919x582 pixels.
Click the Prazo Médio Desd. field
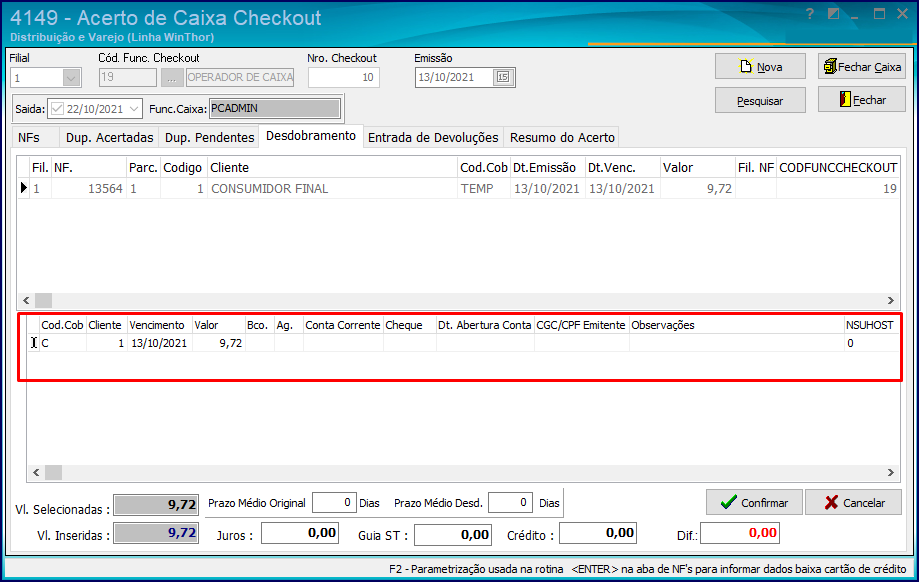point(510,502)
